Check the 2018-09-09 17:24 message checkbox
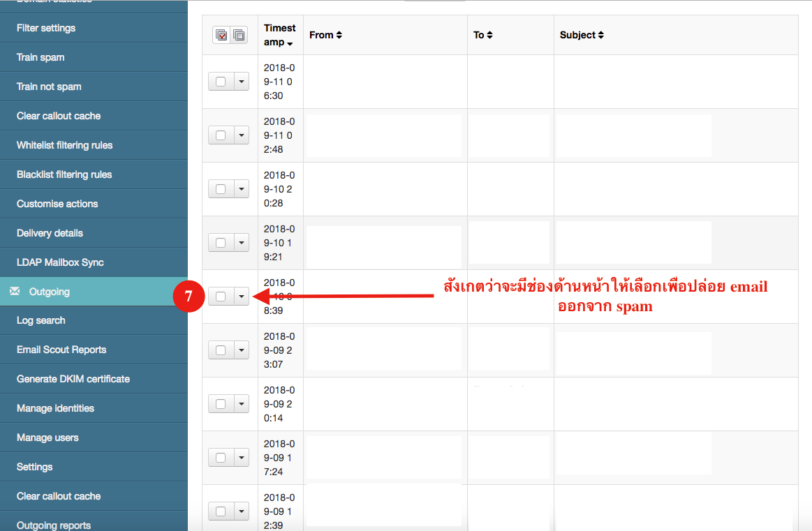Viewport: 812px width, 531px height. pos(220,457)
